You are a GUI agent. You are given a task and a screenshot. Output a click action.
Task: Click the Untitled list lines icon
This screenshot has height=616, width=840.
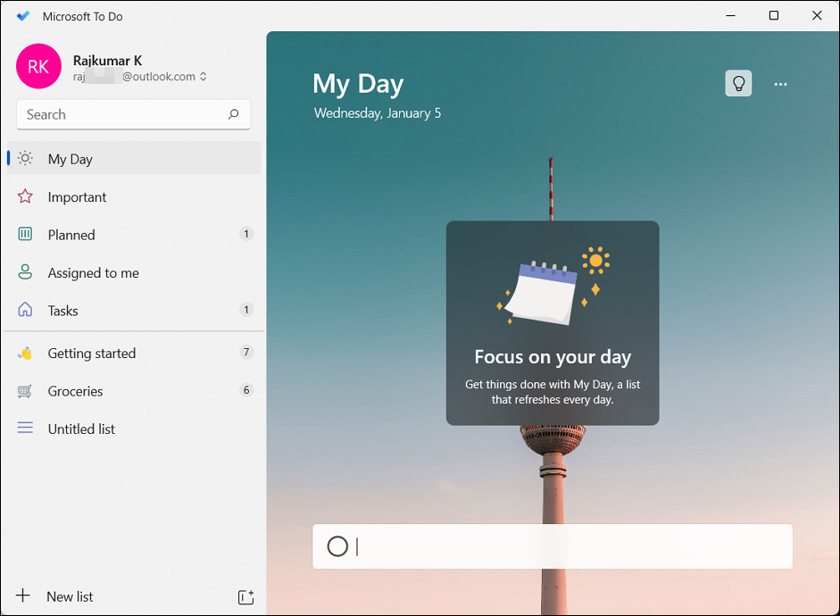[x=25, y=428]
